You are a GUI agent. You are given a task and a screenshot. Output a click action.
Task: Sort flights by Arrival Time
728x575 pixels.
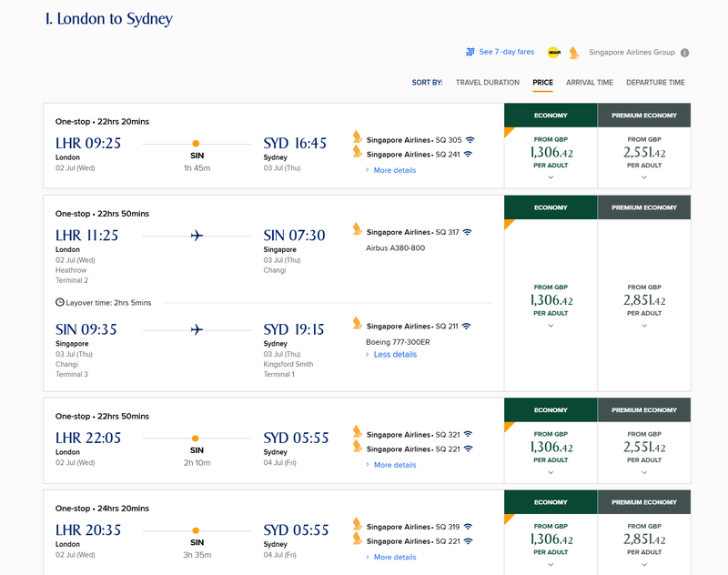click(x=590, y=83)
